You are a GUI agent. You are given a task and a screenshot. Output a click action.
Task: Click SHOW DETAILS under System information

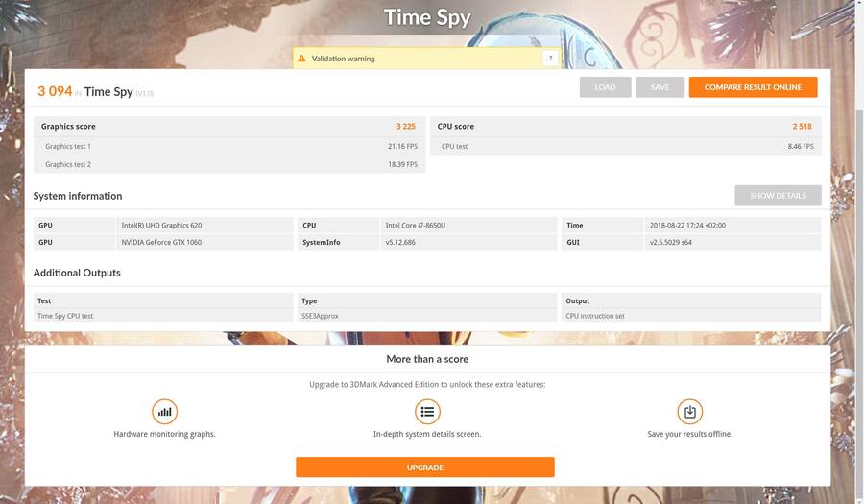coord(778,196)
